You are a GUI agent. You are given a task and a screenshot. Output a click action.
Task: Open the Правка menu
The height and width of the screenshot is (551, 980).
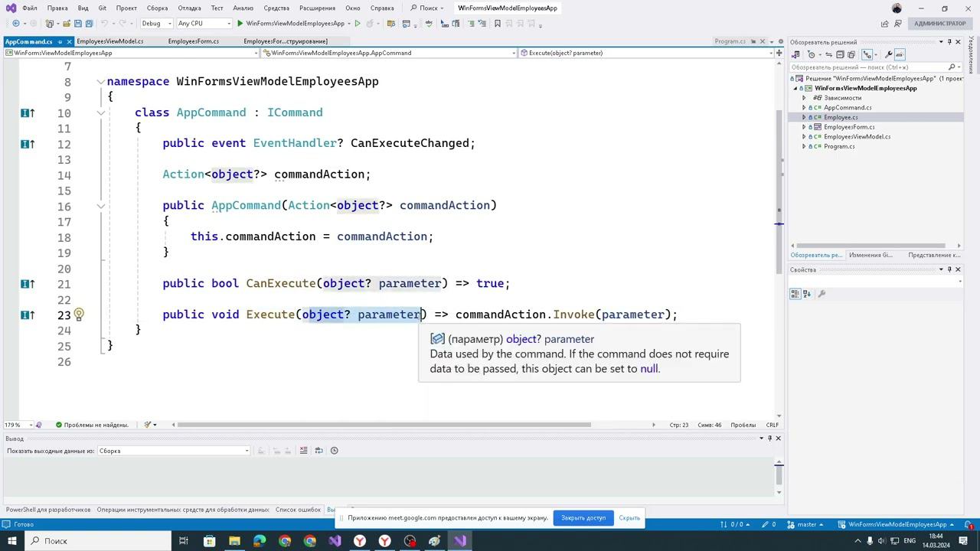coord(57,8)
